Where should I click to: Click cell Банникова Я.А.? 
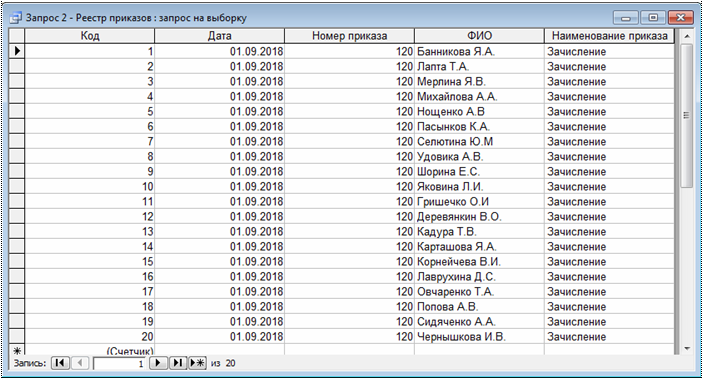click(x=479, y=51)
